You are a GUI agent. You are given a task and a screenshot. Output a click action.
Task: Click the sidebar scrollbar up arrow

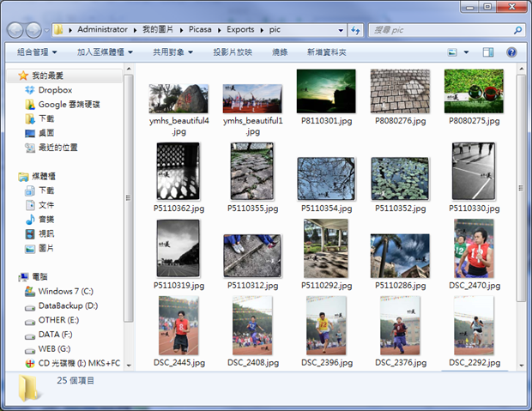click(x=129, y=69)
